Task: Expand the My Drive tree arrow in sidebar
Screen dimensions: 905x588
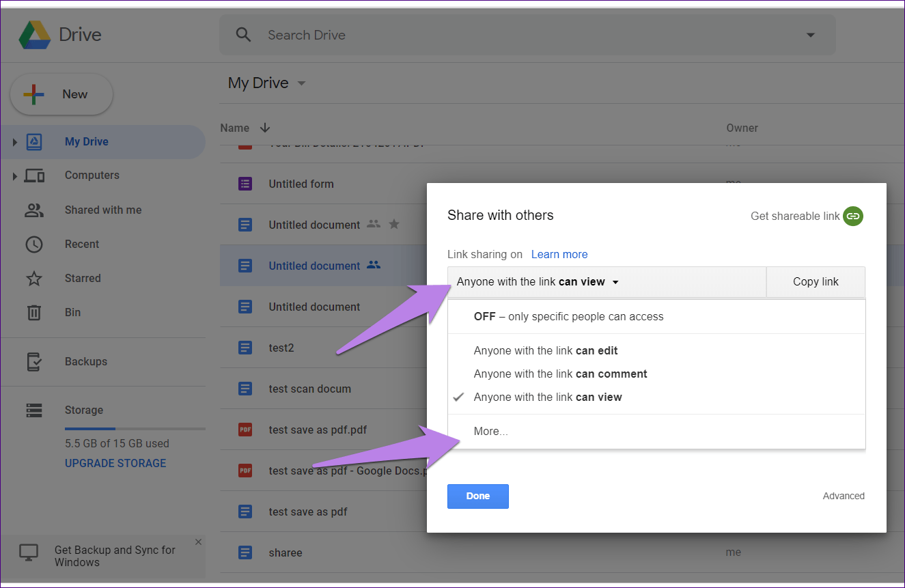Action: coord(14,142)
